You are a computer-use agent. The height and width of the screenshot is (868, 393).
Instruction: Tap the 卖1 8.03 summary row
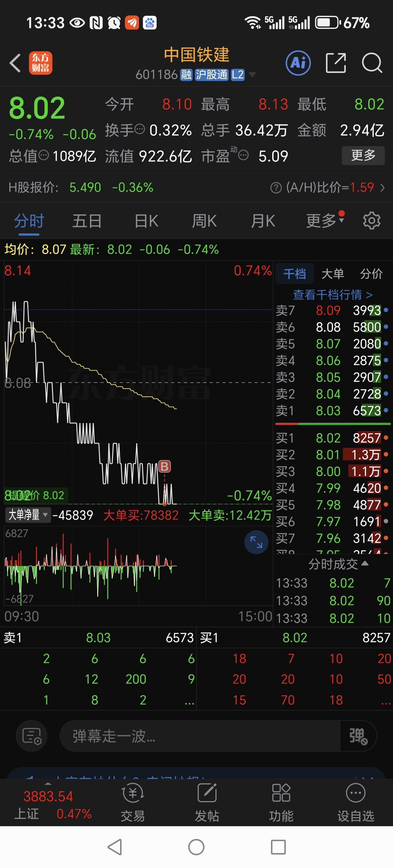click(98, 637)
